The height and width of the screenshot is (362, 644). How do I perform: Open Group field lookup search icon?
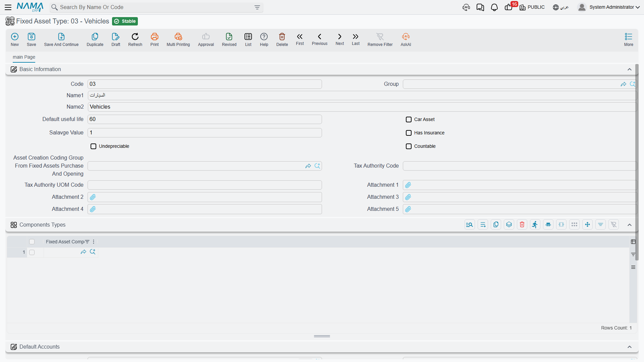click(x=633, y=84)
